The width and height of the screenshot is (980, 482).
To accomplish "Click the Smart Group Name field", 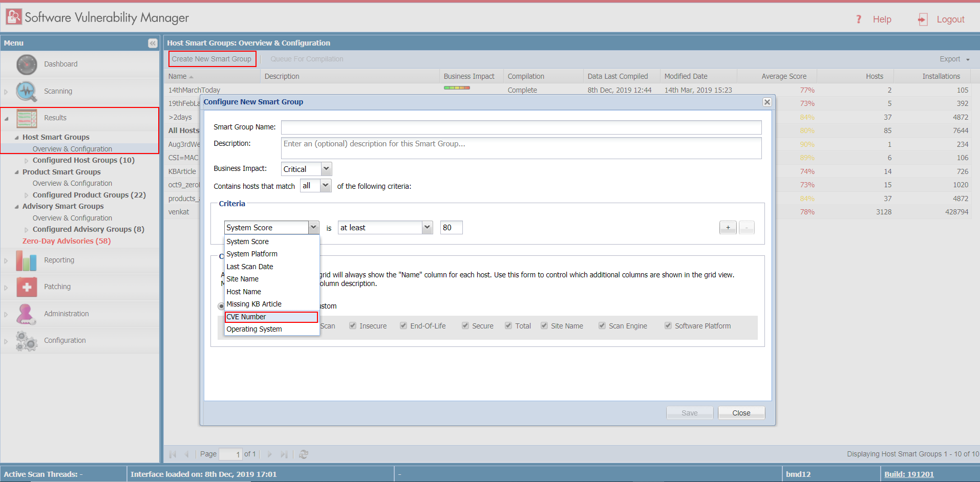I will pyautogui.click(x=521, y=127).
